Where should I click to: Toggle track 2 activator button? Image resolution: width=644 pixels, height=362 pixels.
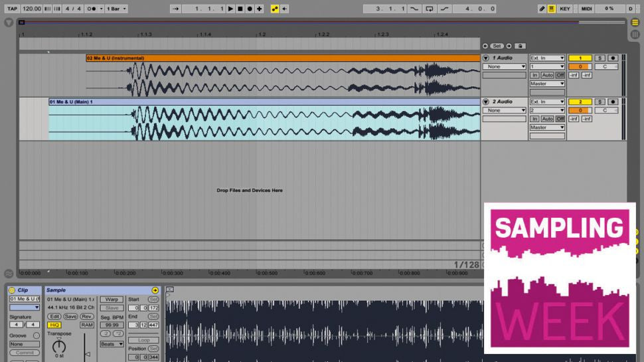pyautogui.click(x=580, y=102)
